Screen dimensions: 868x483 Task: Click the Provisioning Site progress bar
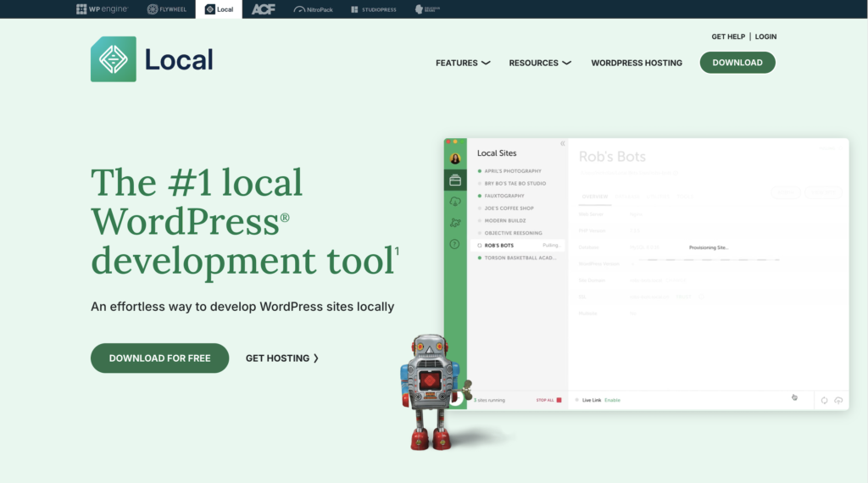(709, 259)
